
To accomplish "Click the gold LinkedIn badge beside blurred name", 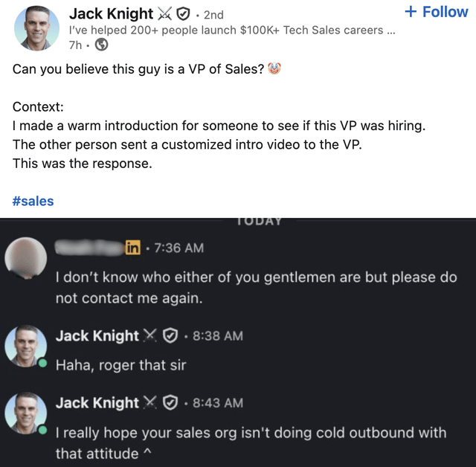I will pos(133,248).
